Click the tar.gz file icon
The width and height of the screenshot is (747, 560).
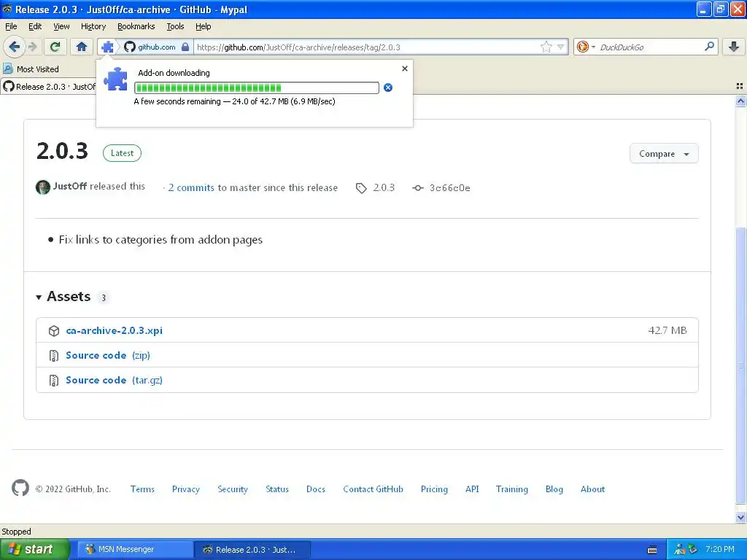[54, 381]
